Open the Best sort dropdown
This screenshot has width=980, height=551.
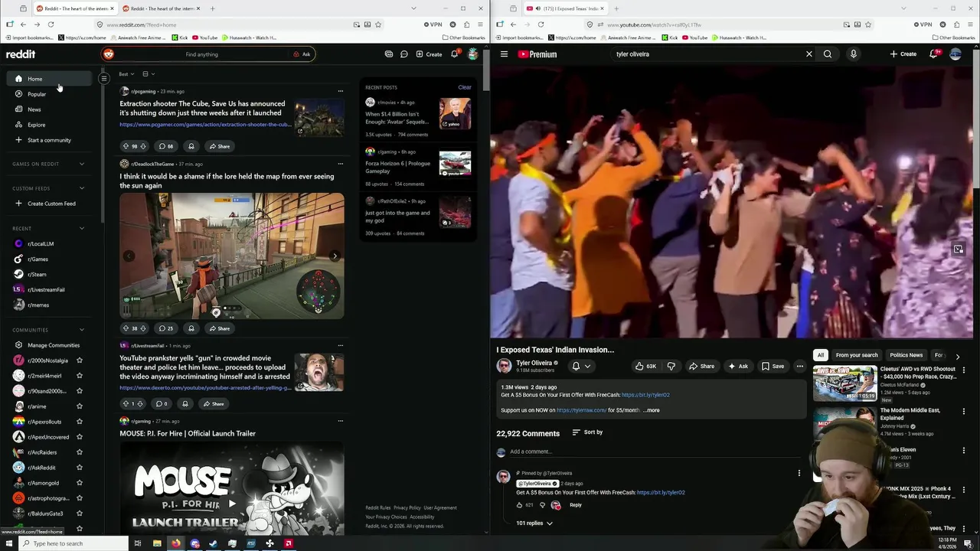point(126,74)
